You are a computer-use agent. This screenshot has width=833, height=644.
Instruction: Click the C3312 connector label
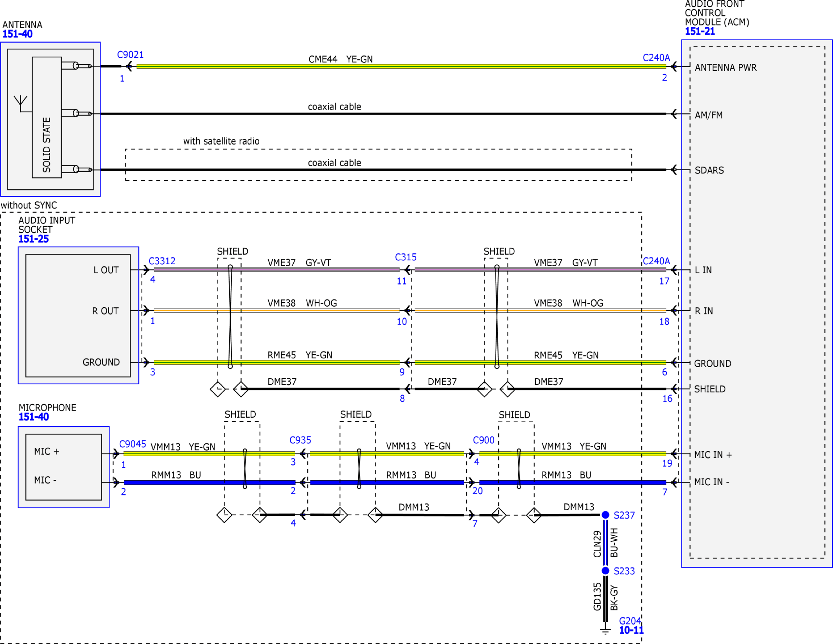point(162,261)
